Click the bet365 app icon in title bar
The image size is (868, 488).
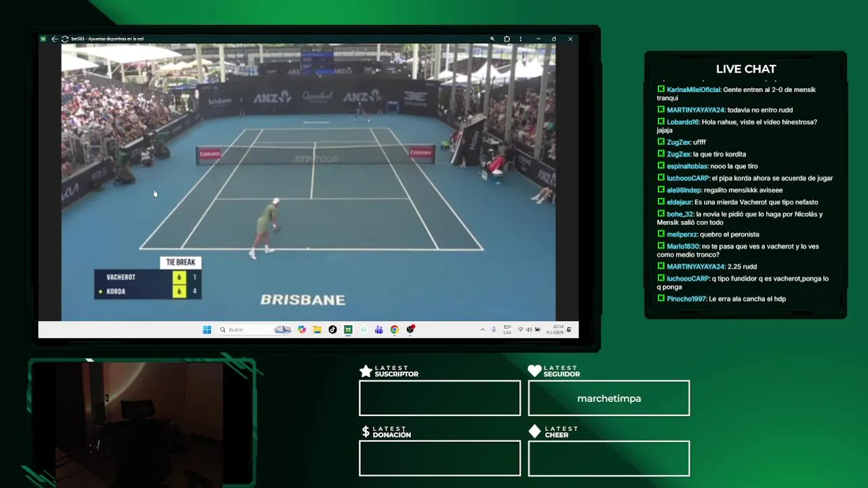click(43, 39)
